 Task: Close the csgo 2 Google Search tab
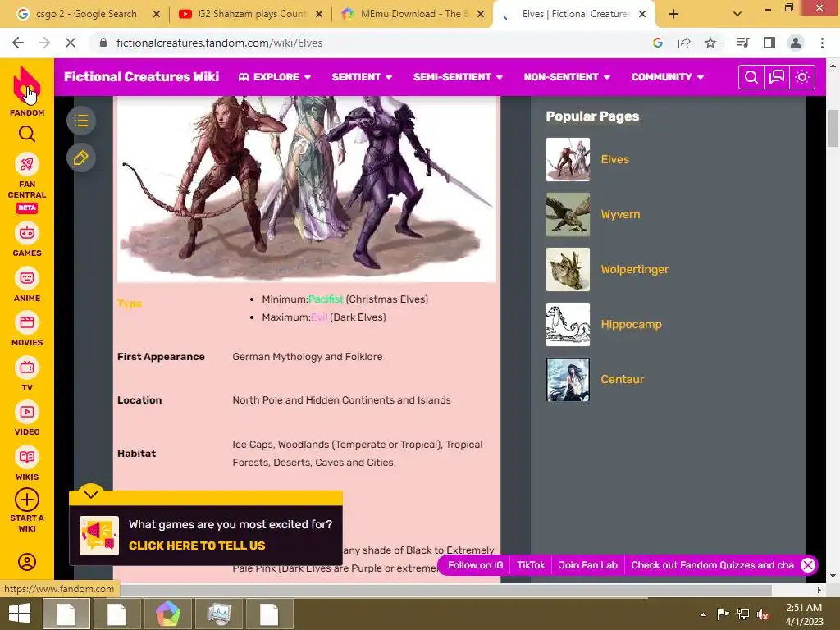[x=157, y=14]
